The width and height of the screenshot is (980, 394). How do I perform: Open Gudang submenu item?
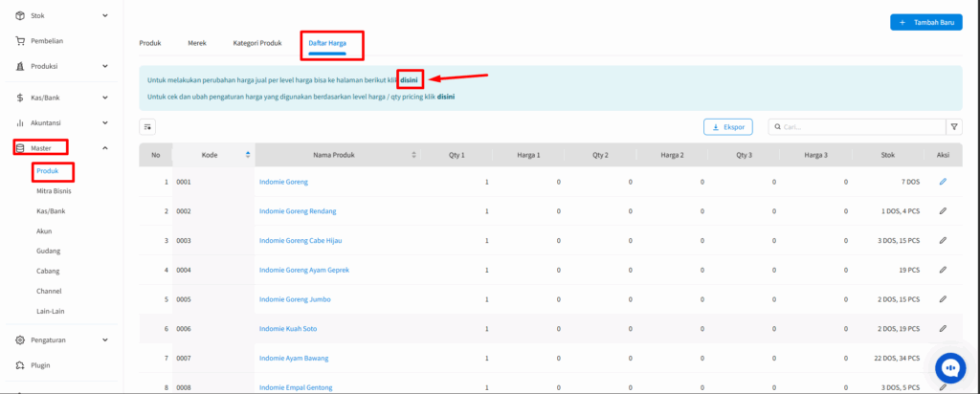[48, 251]
